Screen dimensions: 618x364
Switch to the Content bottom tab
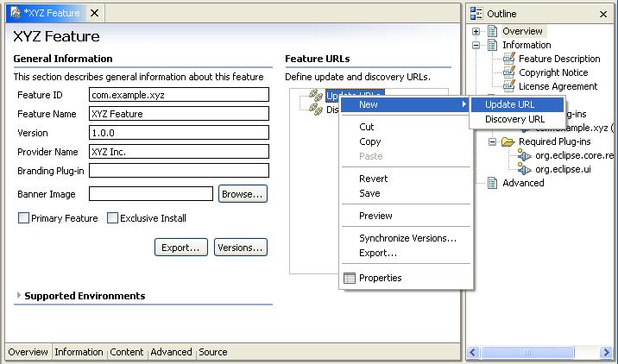(127, 352)
